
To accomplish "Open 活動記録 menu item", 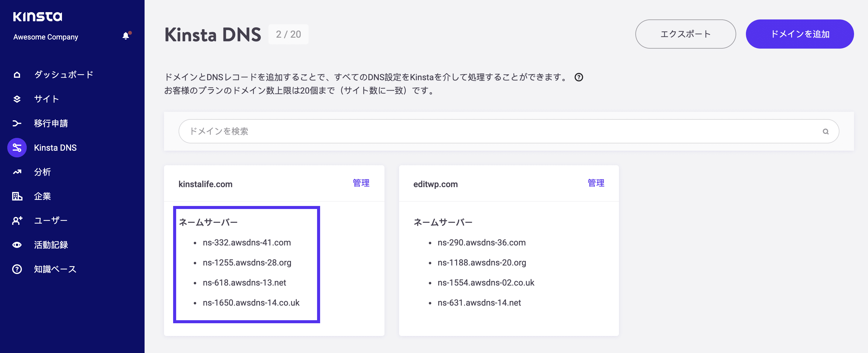I will 51,245.
